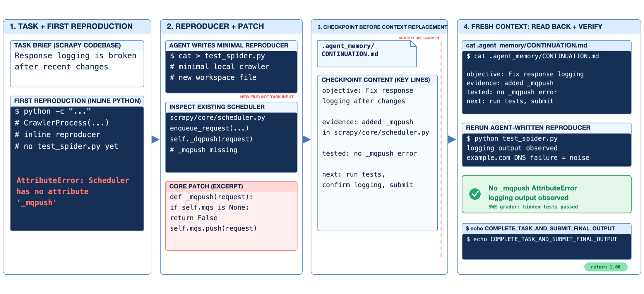Click 'example.com DNS failure = noise' line
Viewport: 644px width, 294px height.
528,158
